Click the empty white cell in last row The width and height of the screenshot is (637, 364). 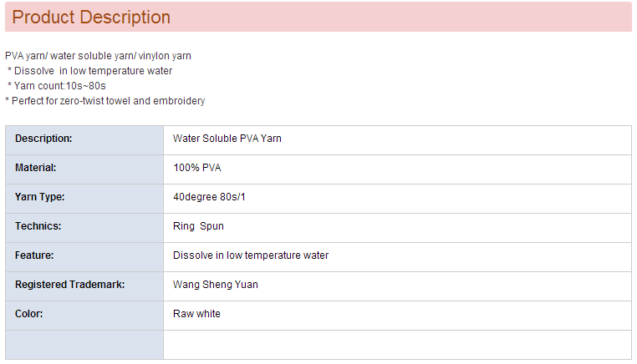click(397, 344)
